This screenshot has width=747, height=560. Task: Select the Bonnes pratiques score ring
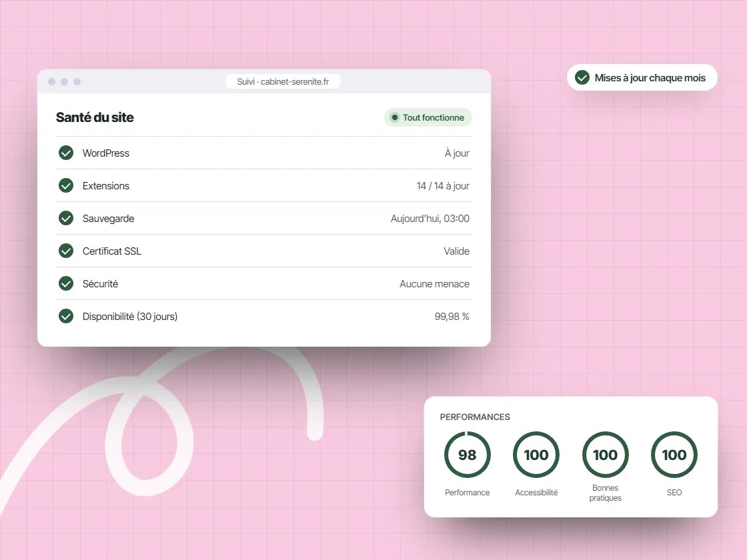606,455
